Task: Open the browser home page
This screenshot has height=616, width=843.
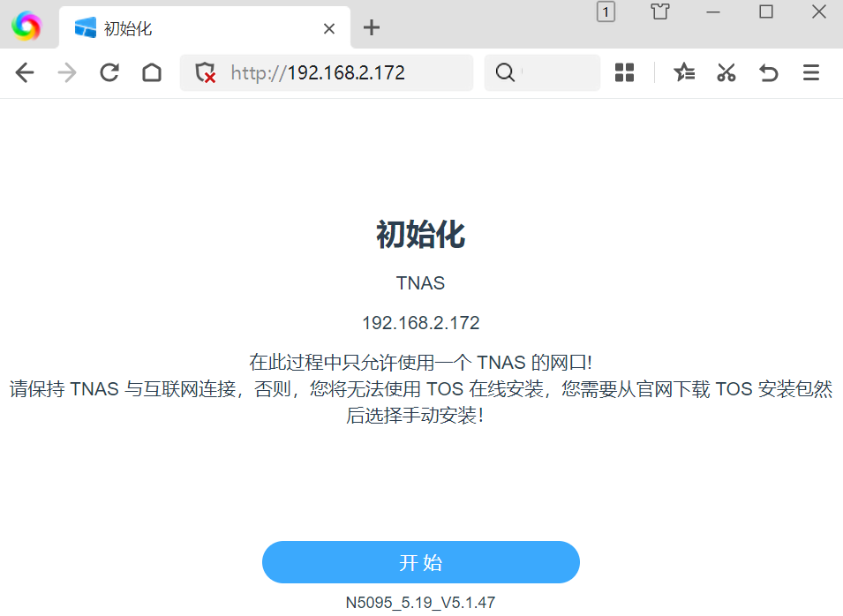Action: click(152, 72)
